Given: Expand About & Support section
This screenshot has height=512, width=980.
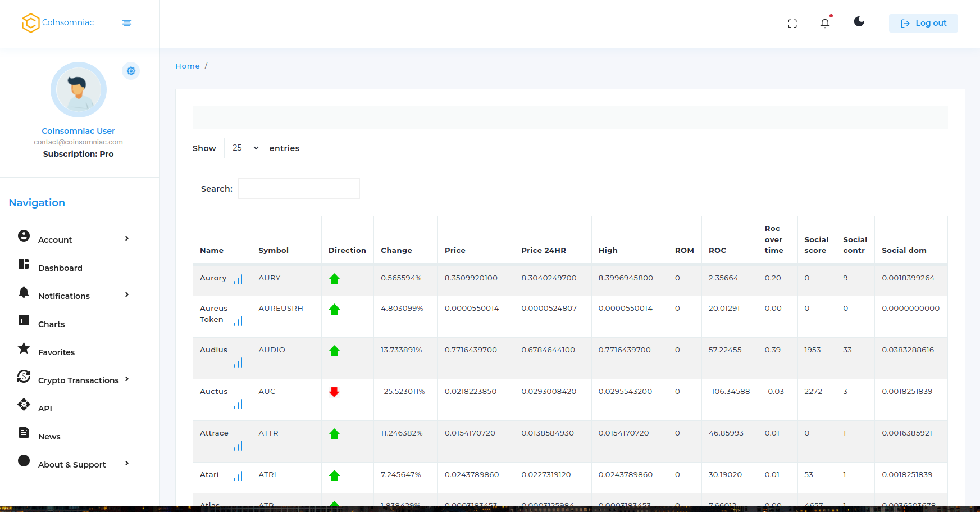Looking at the screenshot, I should [74, 464].
